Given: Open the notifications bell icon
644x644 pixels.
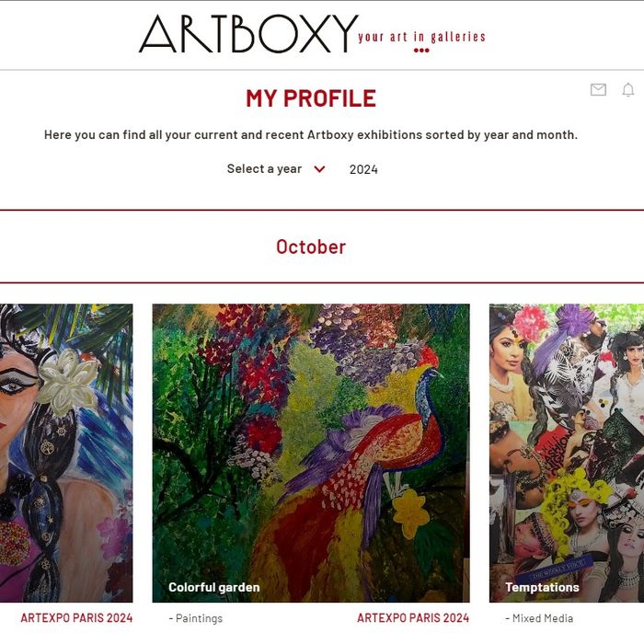Looking at the screenshot, I should [x=628, y=89].
